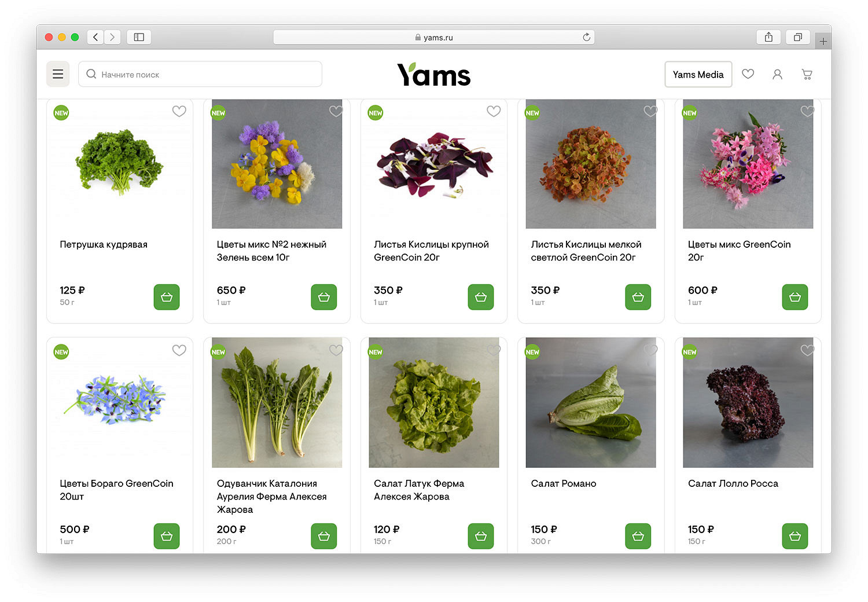Viewport: 868px width, 602px height.
Task: Reload the yams.ru page
Action: pyautogui.click(x=586, y=37)
